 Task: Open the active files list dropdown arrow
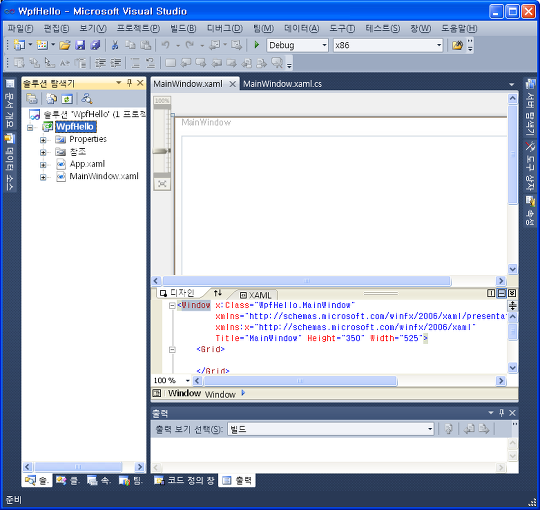coord(511,84)
